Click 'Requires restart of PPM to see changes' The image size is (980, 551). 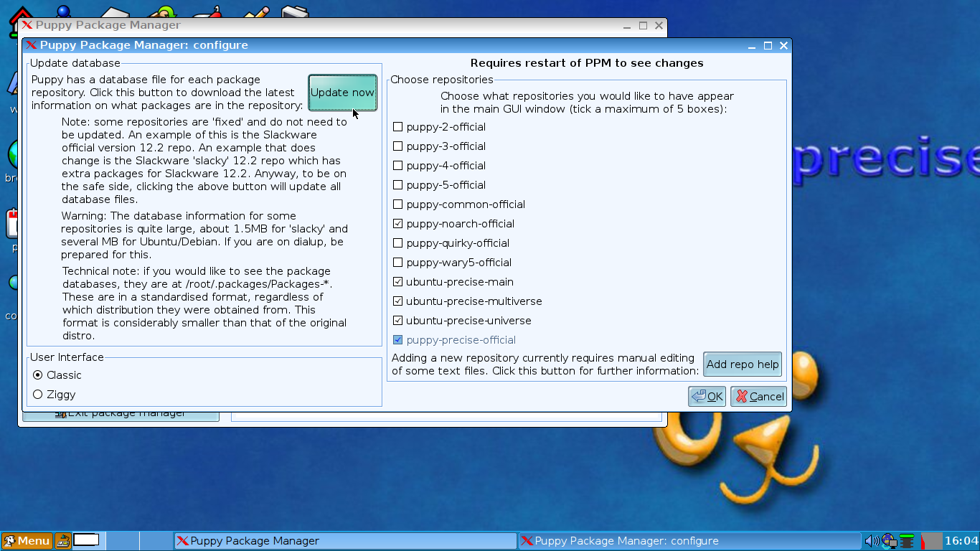point(587,63)
